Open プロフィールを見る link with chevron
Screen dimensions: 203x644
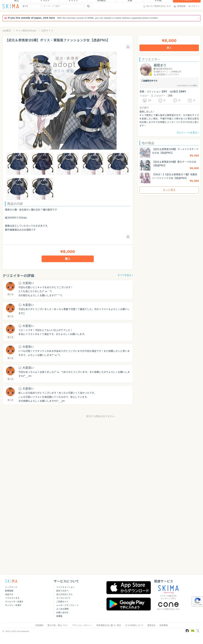(188, 133)
